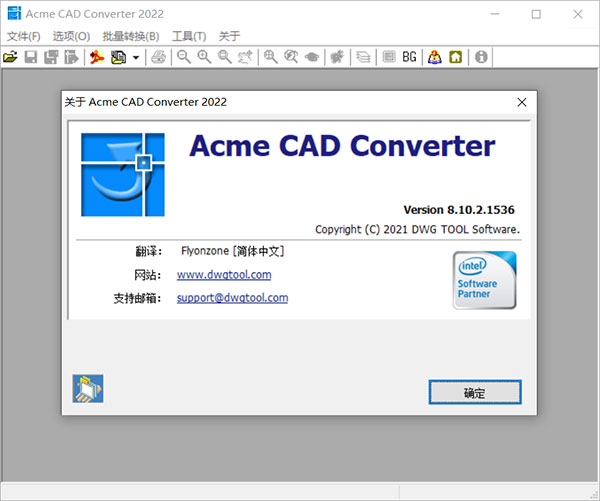
Task: Click the app icon in the main title bar
Action: (14, 13)
